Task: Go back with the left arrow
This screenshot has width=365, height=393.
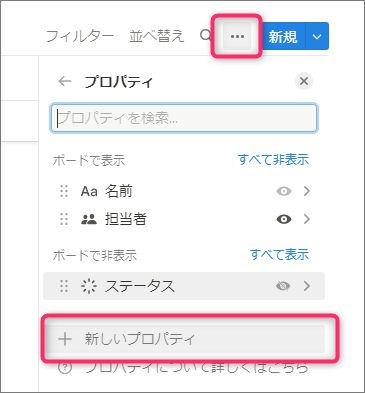Action: pyautogui.click(x=65, y=81)
